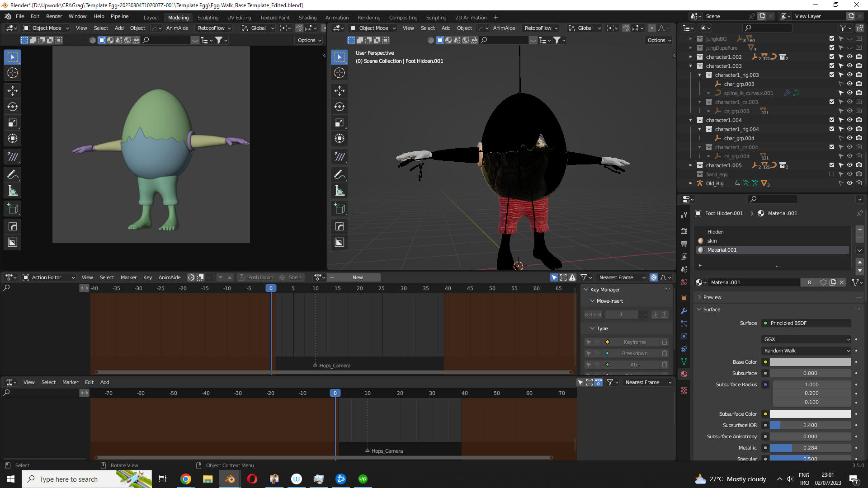Enable the Sand_egg collection checkbox
Screen dimensions: 868x488
point(832,174)
